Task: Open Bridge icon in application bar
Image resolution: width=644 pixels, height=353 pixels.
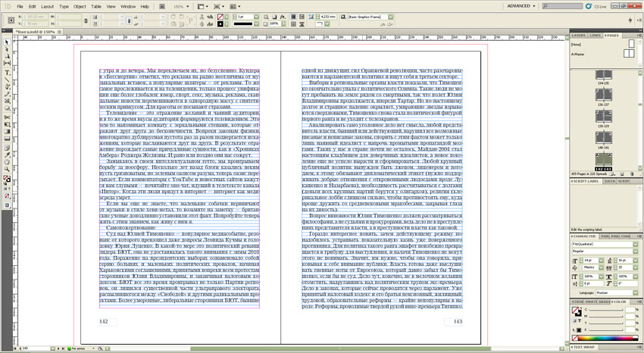Action: tap(162, 7)
